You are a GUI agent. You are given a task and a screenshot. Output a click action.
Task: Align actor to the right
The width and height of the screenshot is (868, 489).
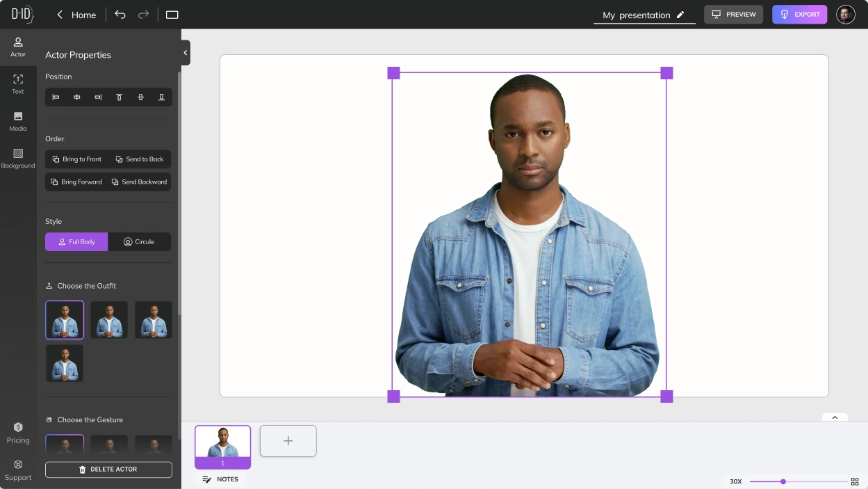coord(98,97)
